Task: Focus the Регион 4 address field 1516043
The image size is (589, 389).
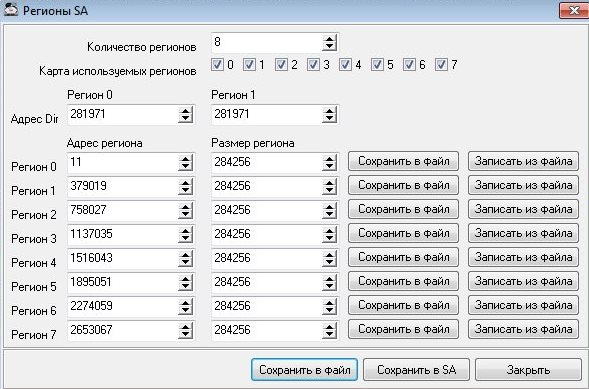Action: tap(123, 259)
